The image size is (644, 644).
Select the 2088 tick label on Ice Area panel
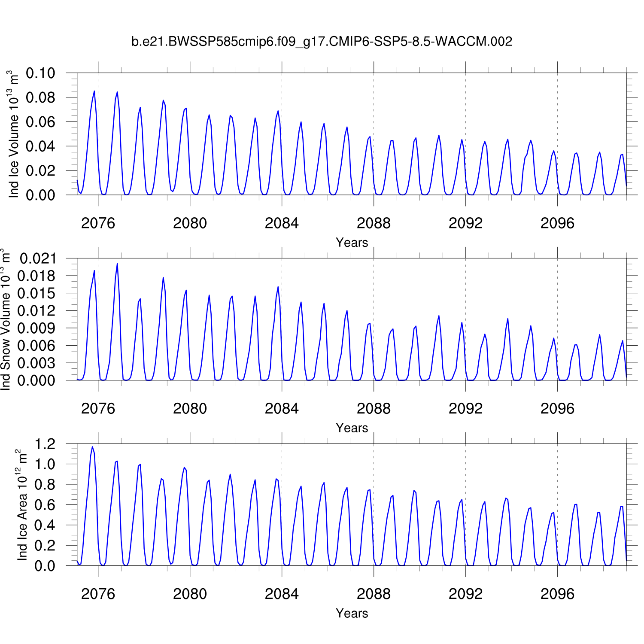(374, 594)
